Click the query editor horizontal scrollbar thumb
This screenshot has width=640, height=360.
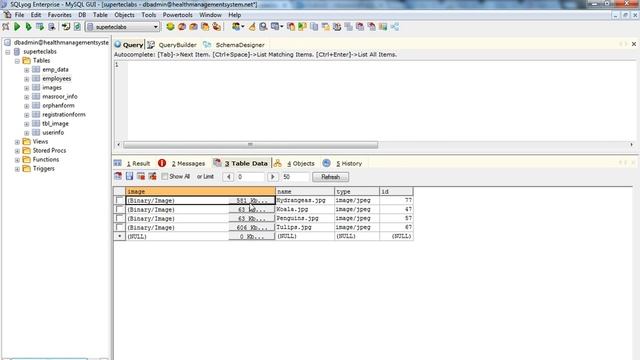(251, 144)
